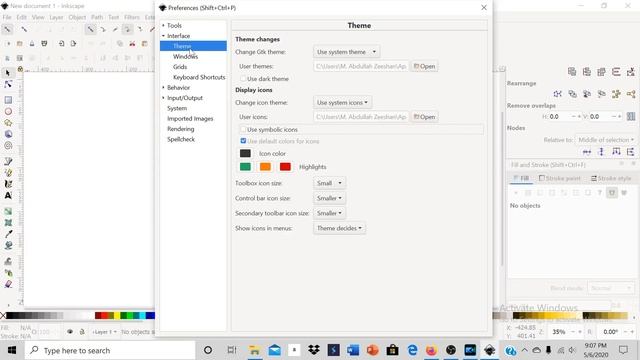The height and width of the screenshot is (360, 640).
Task: Open Microsoft Edge from taskbar
Action: click(412, 350)
